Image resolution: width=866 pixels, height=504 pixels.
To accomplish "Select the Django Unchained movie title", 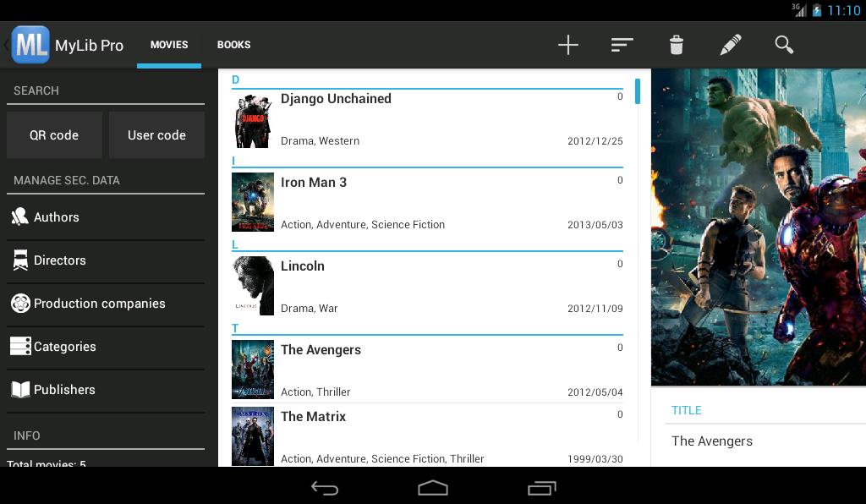I will tap(336, 99).
